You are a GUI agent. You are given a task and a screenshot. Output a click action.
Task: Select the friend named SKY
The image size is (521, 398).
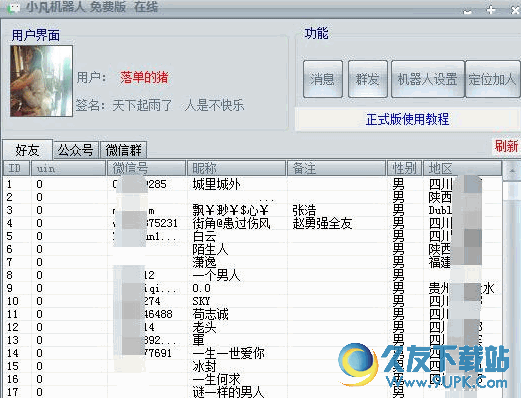click(201, 301)
